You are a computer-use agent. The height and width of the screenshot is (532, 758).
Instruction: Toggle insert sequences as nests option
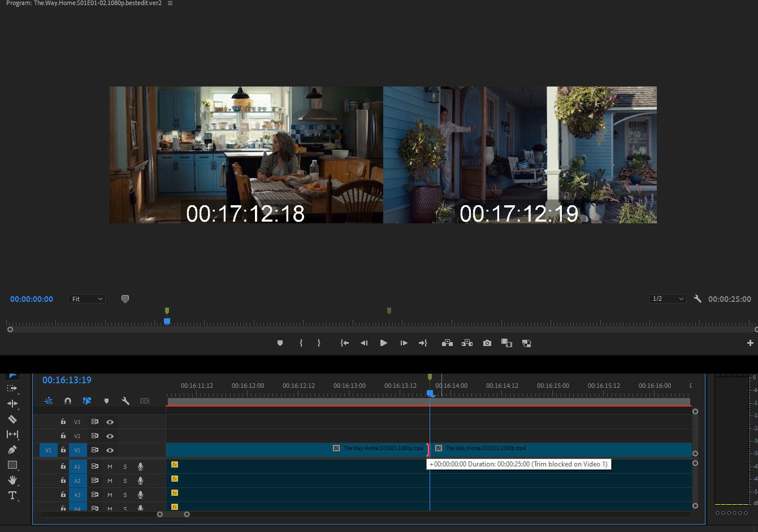[x=49, y=401]
